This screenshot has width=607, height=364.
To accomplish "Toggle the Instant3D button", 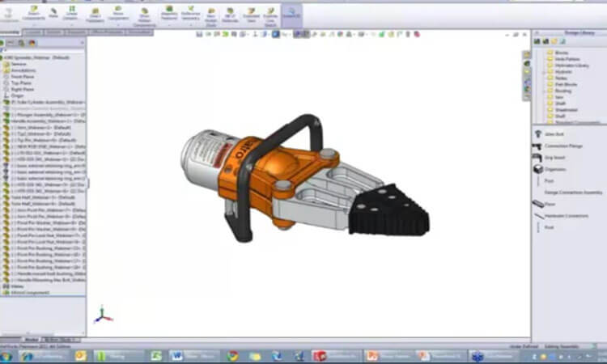I will click(x=292, y=15).
